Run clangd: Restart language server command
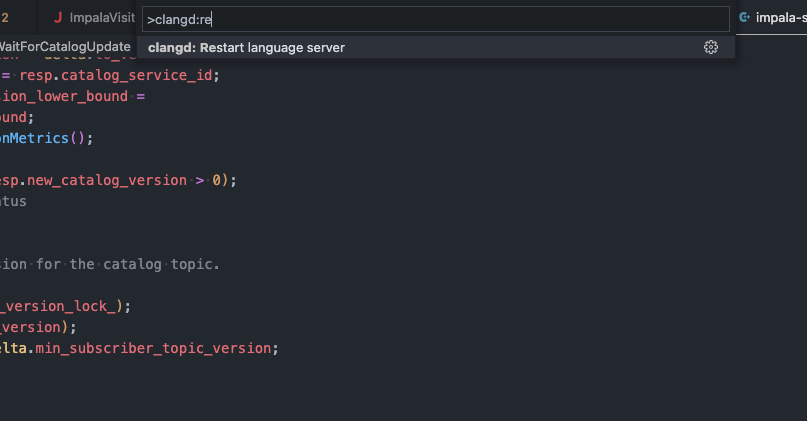Viewport: 807px width, 421px height. pyautogui.click(x=435, y=47)
